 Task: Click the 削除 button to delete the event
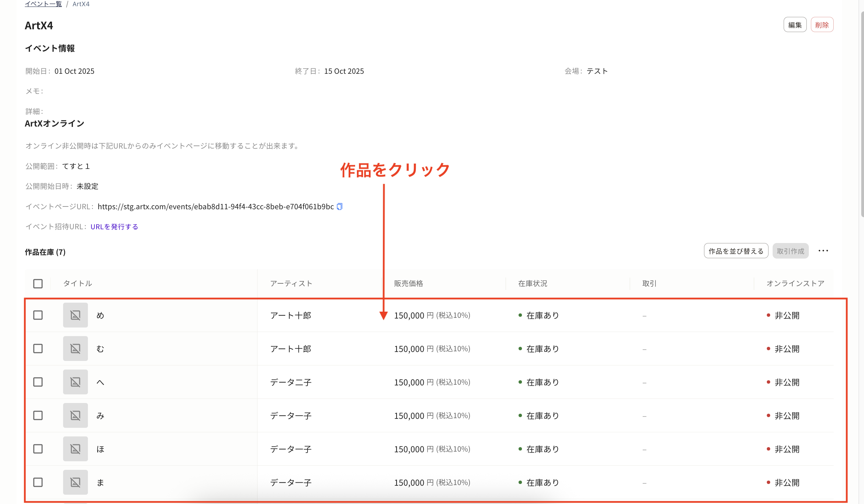pyautogui.click(x=822, y=24)
